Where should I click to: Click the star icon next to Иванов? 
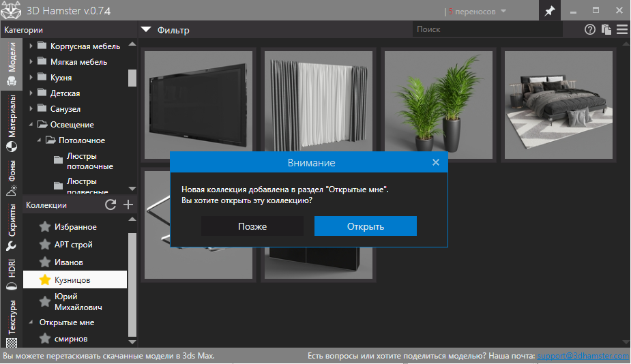(45, 262)
